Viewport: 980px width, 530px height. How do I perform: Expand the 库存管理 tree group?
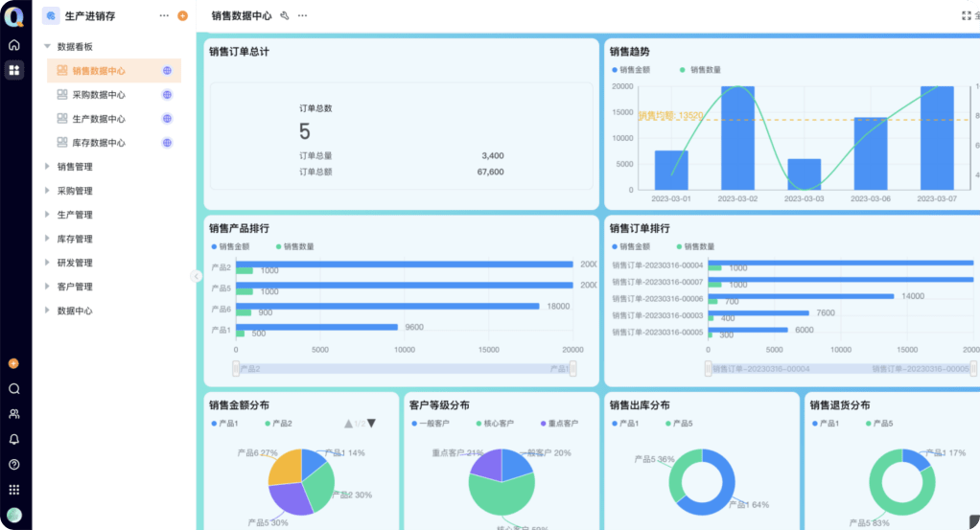(47, 239)
